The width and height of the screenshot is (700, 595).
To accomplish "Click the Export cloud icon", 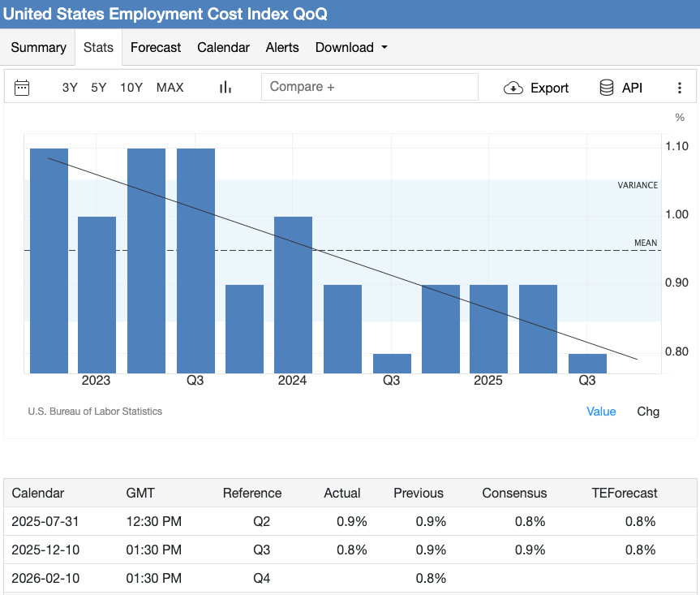I will pyautogui.click(x=513, y=87).
